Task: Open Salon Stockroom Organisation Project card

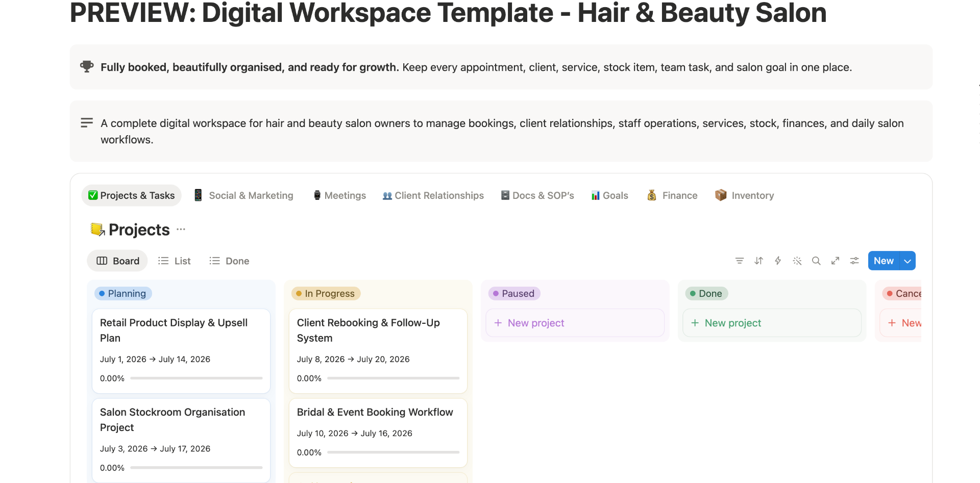Action: click(x=181, y=440)
